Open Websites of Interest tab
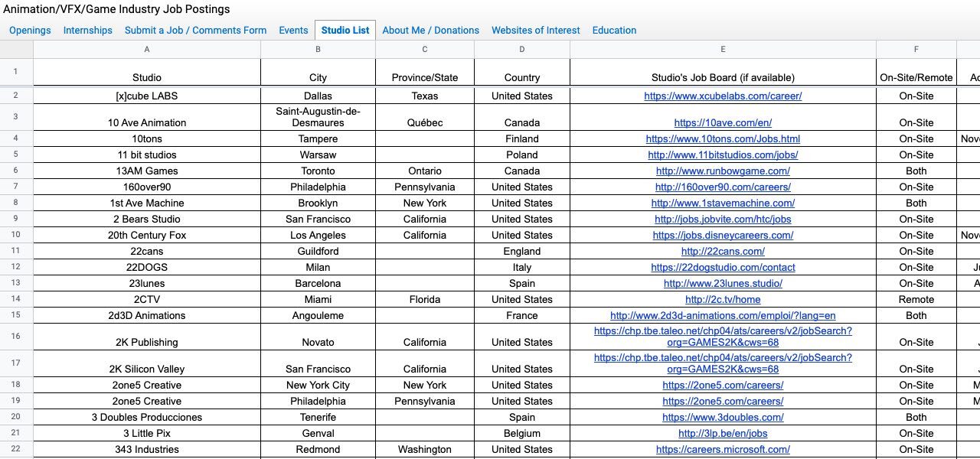 (535, 31)
